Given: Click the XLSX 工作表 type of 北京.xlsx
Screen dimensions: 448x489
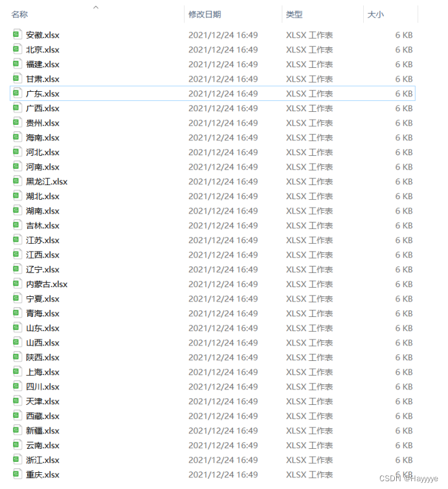Looking at the screenshot, I should click(309, 50).
